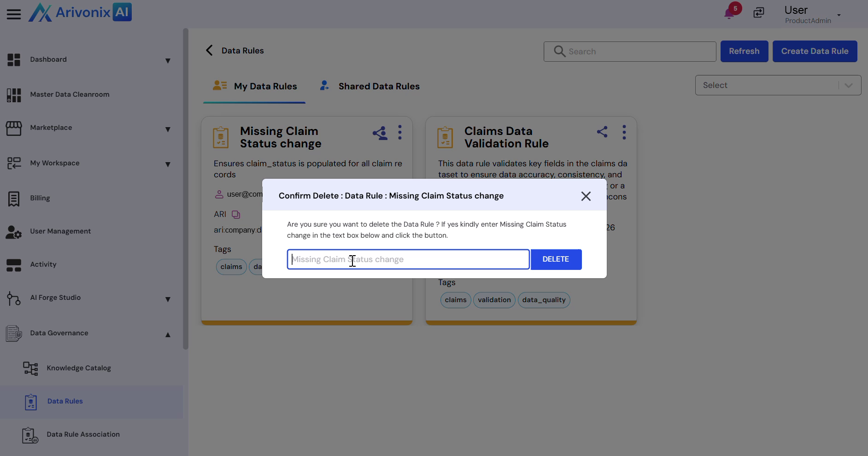Go back using the Data Rules arrow

point(210,51)
